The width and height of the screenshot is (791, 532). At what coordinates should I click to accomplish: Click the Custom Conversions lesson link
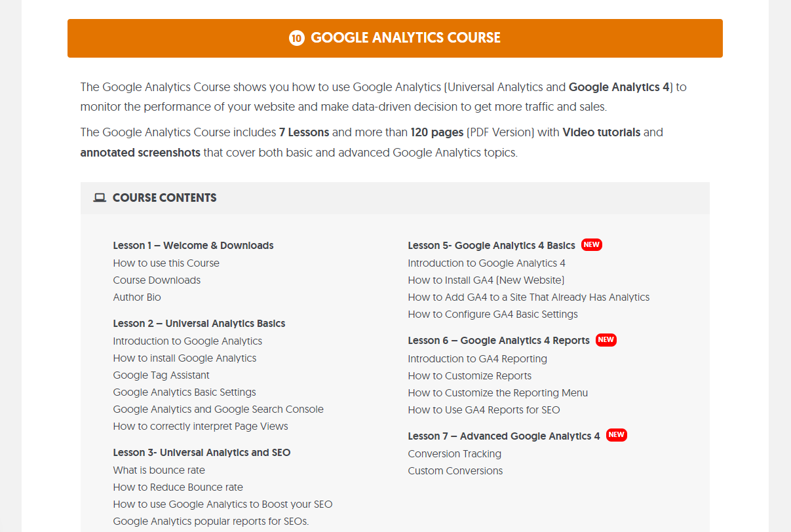pos(455,470)
